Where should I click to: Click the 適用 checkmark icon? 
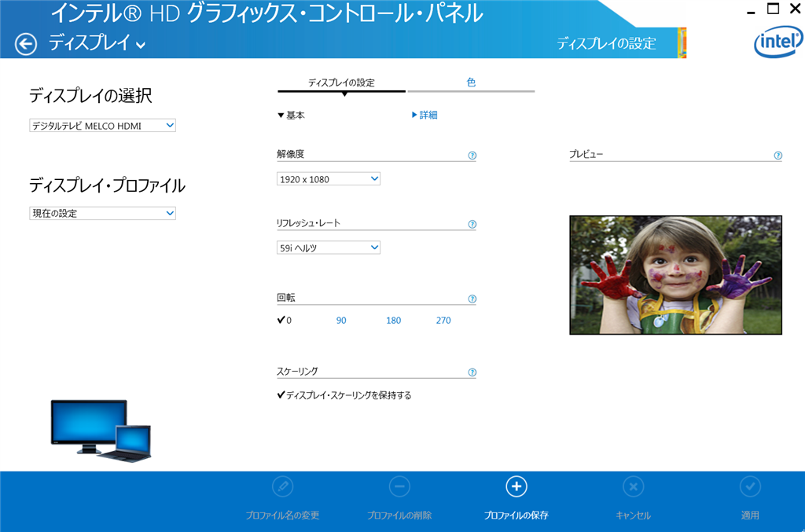tap(750, 486)
